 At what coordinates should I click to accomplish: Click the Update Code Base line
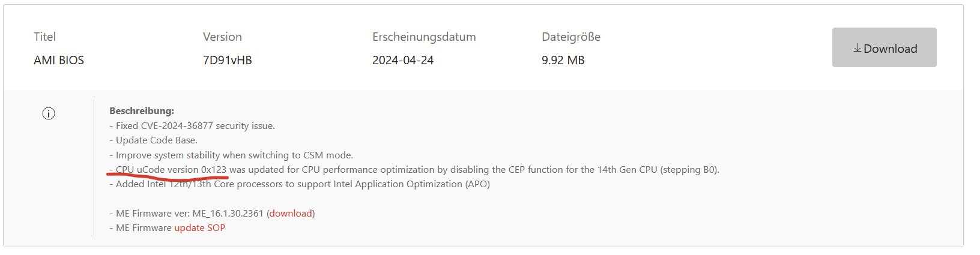pyautogui.click(x=156, y=140)
